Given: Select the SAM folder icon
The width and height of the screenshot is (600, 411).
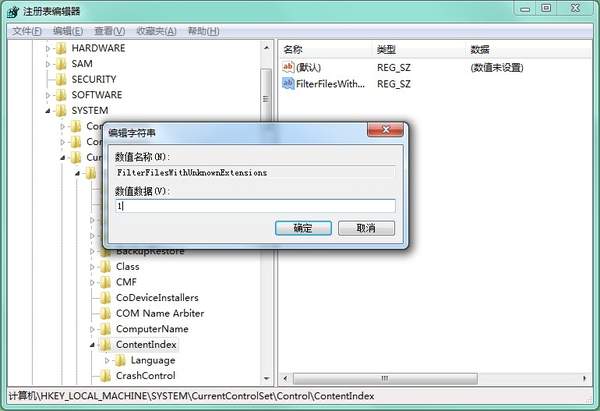Looking at the screenshot, I should pos(61,64).
